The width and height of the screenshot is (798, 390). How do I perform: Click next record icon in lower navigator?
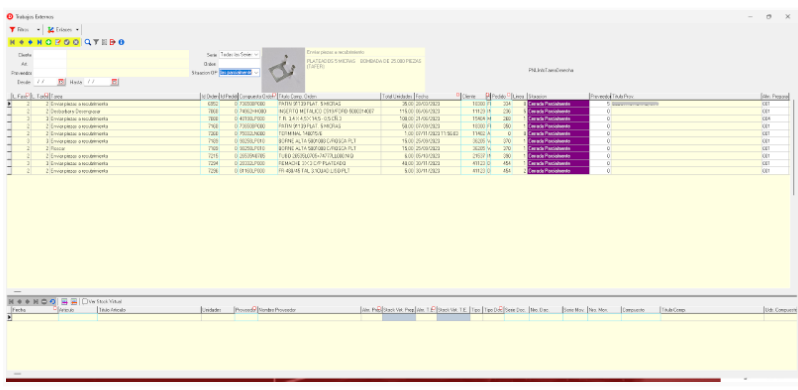27,301
